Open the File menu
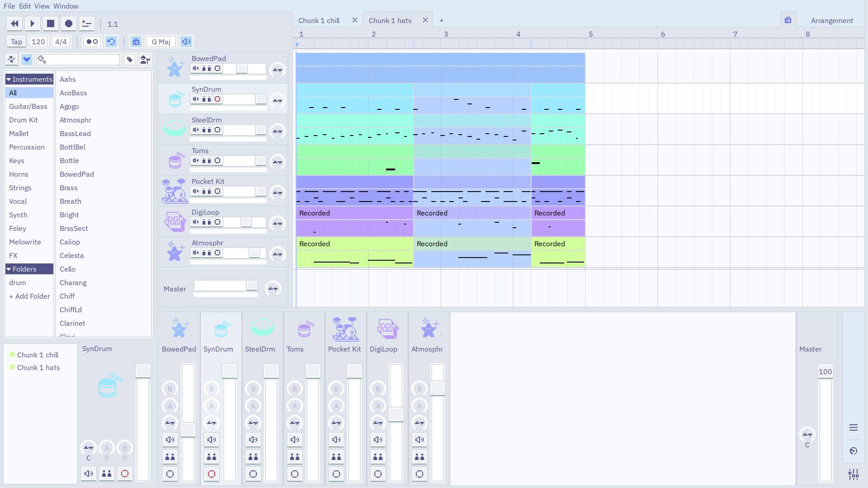 [9, 6]
